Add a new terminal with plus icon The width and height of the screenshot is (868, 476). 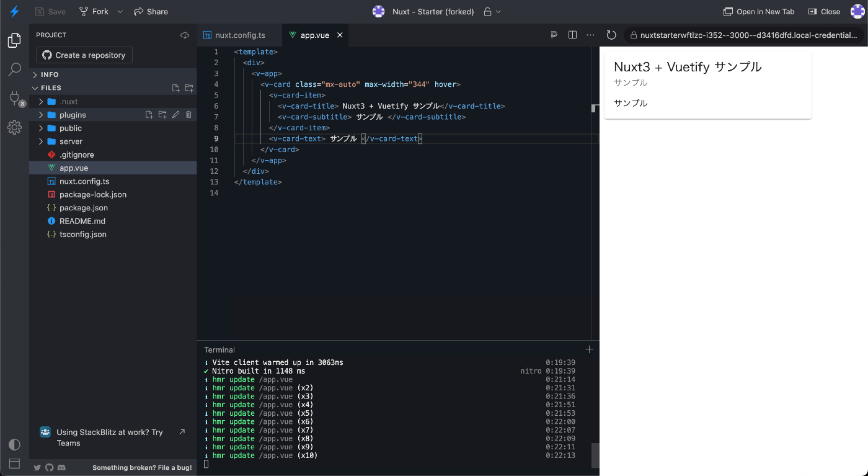[590, 349]
